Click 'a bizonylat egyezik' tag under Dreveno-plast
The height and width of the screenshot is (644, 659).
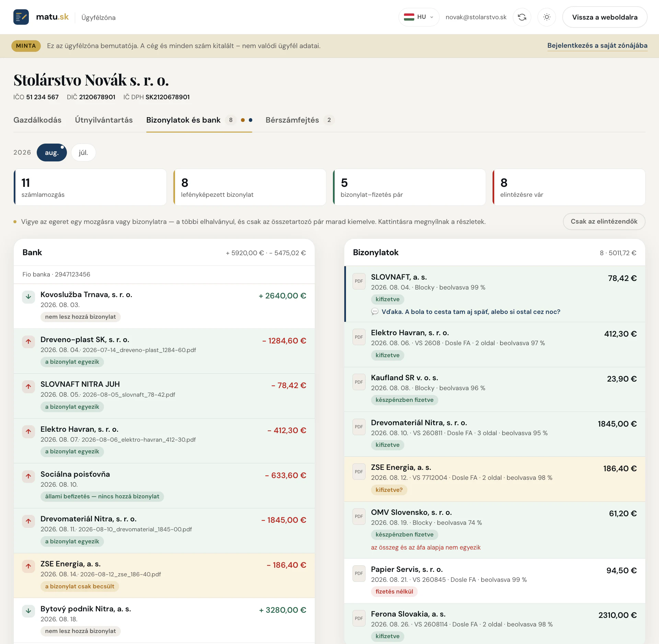(72, 362)
